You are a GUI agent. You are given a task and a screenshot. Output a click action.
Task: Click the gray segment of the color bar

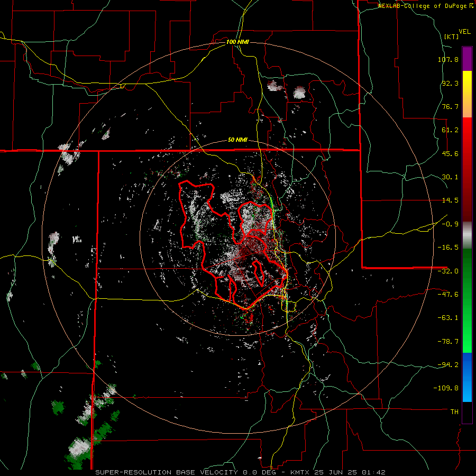tap(467, 235)
